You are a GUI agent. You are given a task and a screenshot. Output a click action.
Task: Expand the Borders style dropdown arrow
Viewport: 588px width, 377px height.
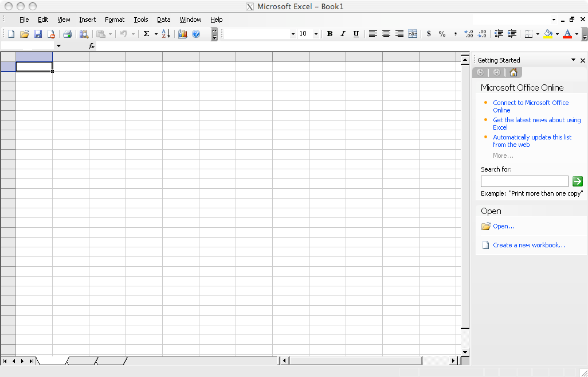tap(538, 34)
